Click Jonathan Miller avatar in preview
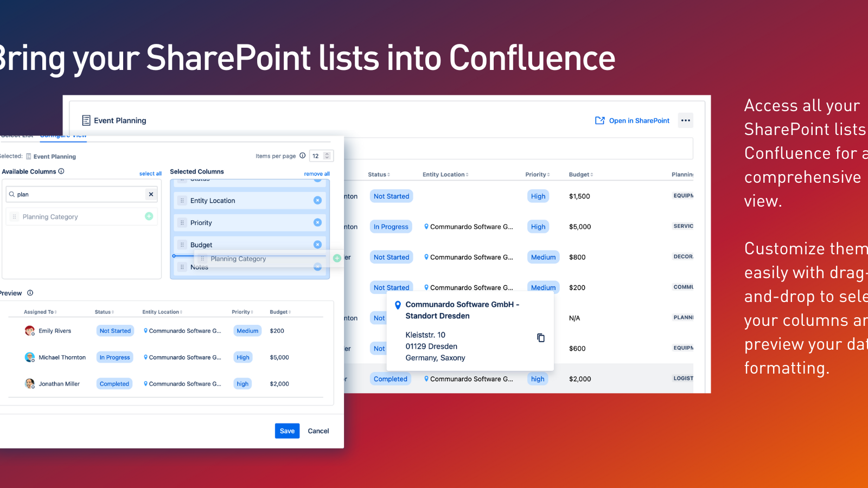 (x=30, y=384)
